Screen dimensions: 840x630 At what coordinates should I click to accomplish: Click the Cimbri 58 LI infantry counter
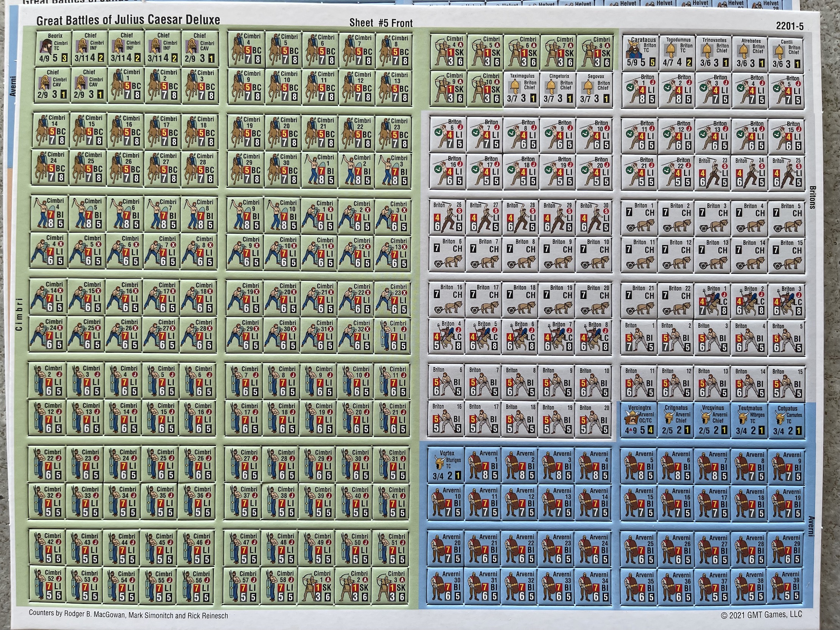pyautogui.click(x=279, y=586)
